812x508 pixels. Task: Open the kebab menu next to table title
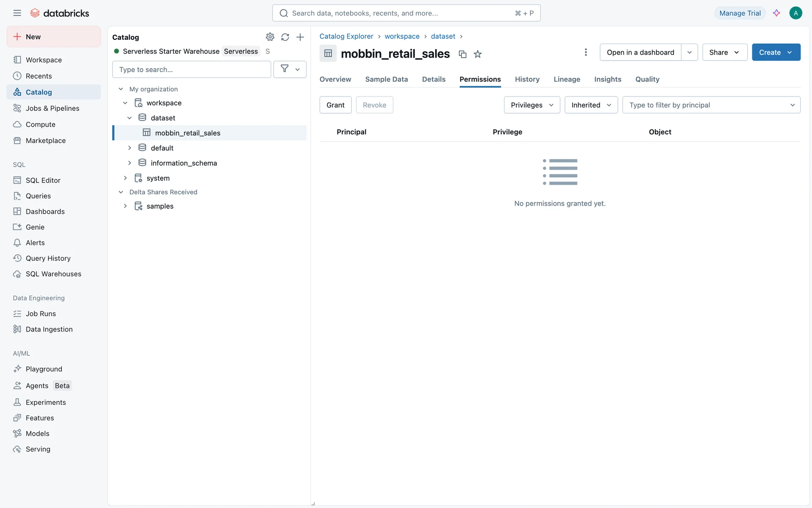(585, 52)
